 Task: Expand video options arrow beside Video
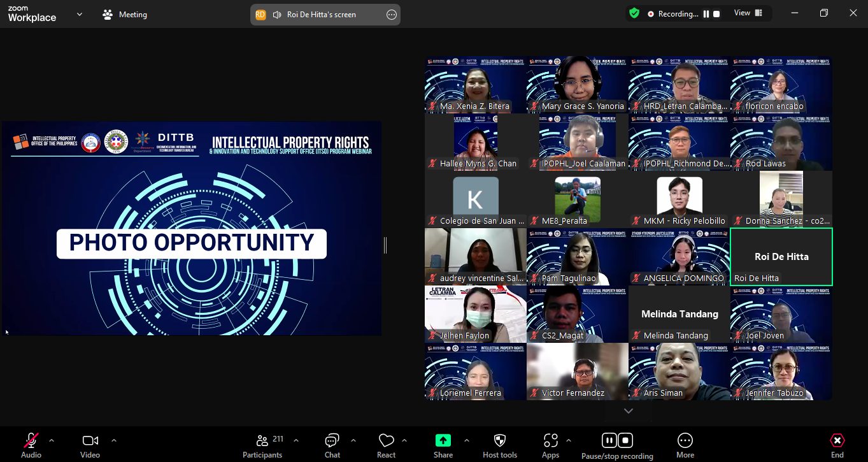[x=114, y=440]
